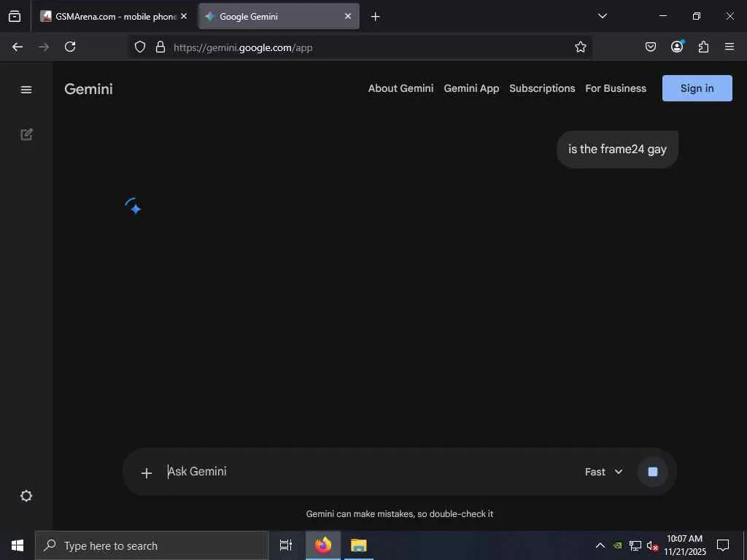Screen dimensions: 747x560
Task: Close the Google Gemini tab
Action: pos(348,16)
